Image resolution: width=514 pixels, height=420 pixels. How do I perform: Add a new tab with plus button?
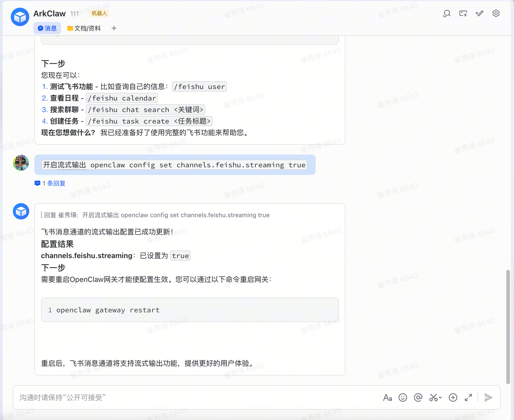pyautogui.click(x=114, y=28)
